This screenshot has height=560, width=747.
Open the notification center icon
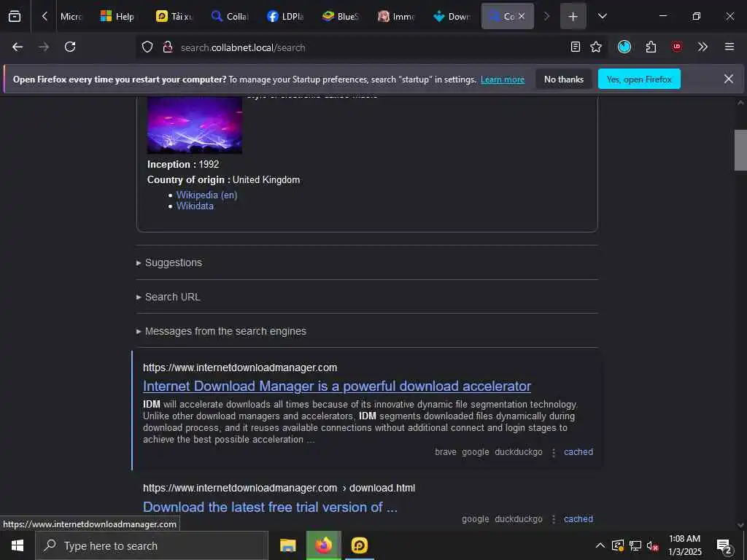724,545
